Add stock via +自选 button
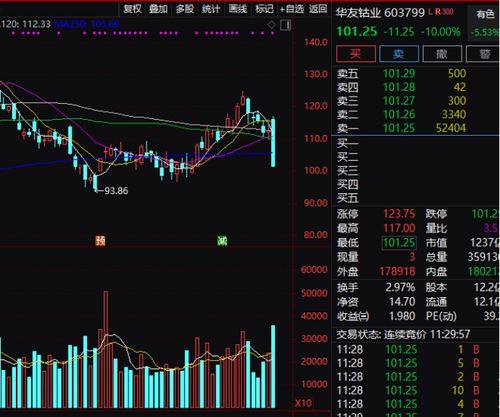 292,9
